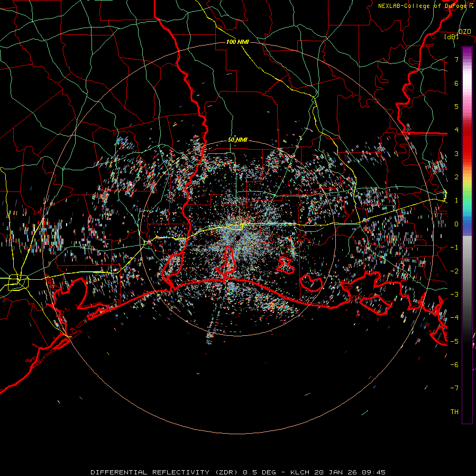Click the 100 NMI range ring label
Screen dimensions: 476x476
click(x=237, y=42)
